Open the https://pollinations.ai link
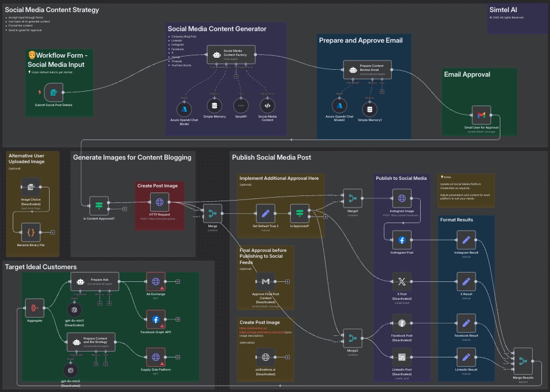This screenshot has height=392, width=550. pyautogui.click(x=253, y=328)
